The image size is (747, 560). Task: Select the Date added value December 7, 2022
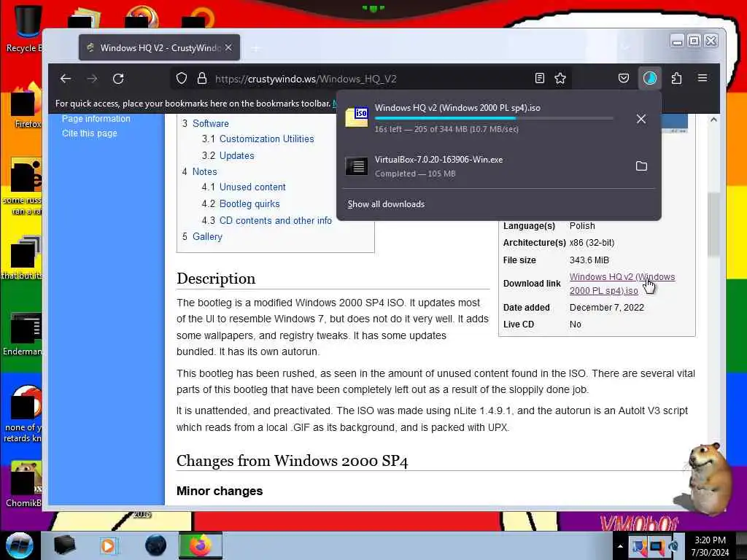[606, 308]
